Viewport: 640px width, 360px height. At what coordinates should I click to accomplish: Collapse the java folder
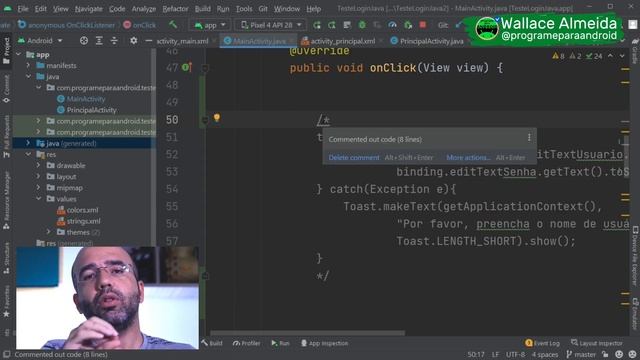(29, 76)
